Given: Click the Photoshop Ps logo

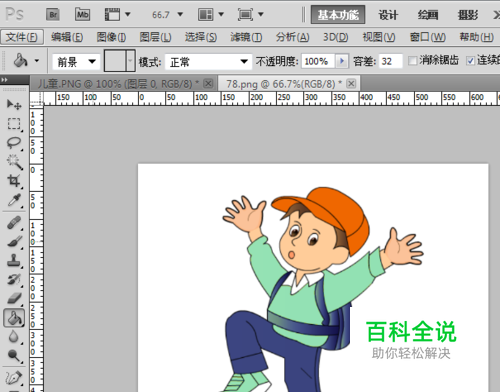Looking at the screenshot, I should tap(15, 14).
